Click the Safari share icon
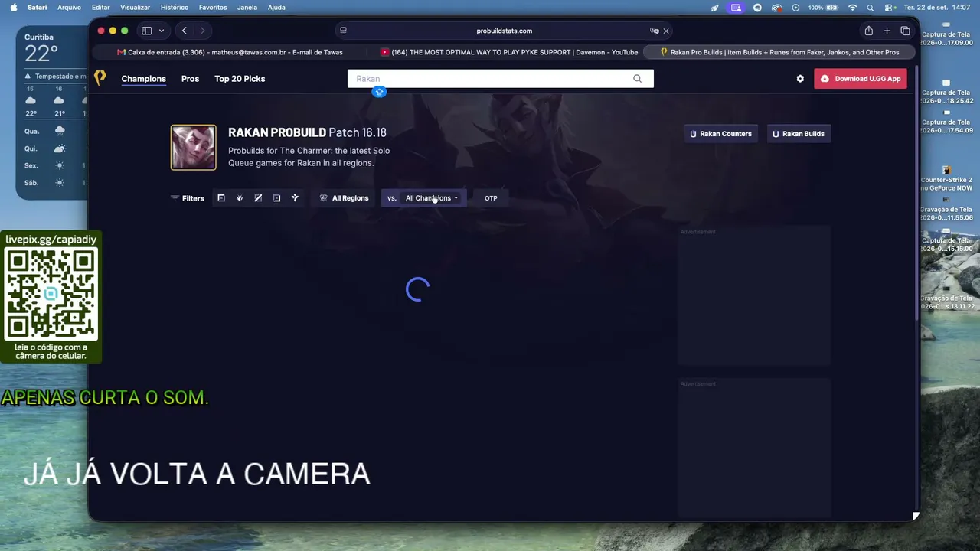The height and width of the screenshot is (551, 980). [x=868, y=31]
